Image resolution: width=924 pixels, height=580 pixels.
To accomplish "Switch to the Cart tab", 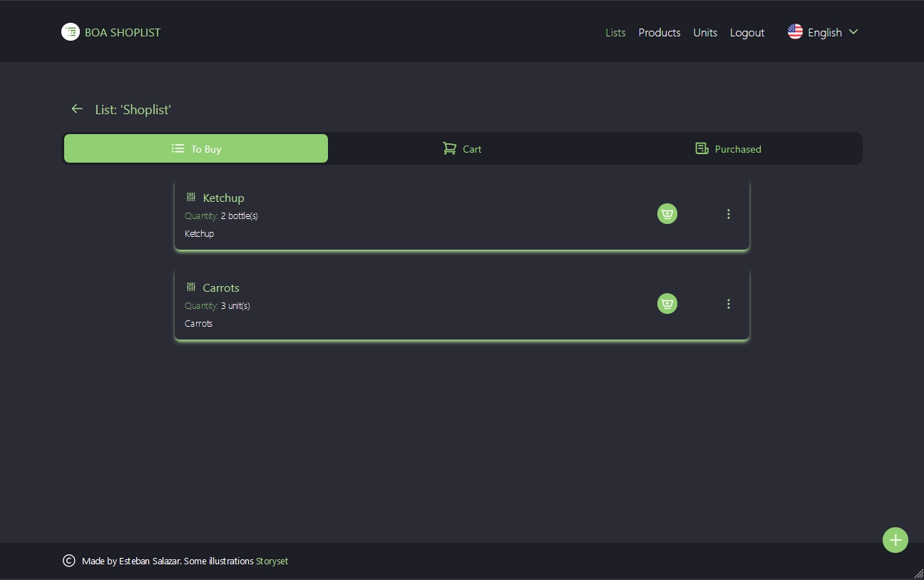I will [462, 149].
